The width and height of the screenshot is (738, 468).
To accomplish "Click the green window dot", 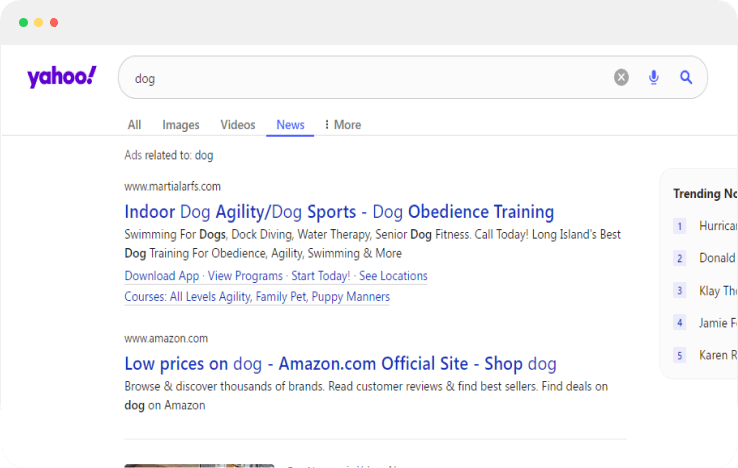I will pyautogui.click(x=24, y=23).
